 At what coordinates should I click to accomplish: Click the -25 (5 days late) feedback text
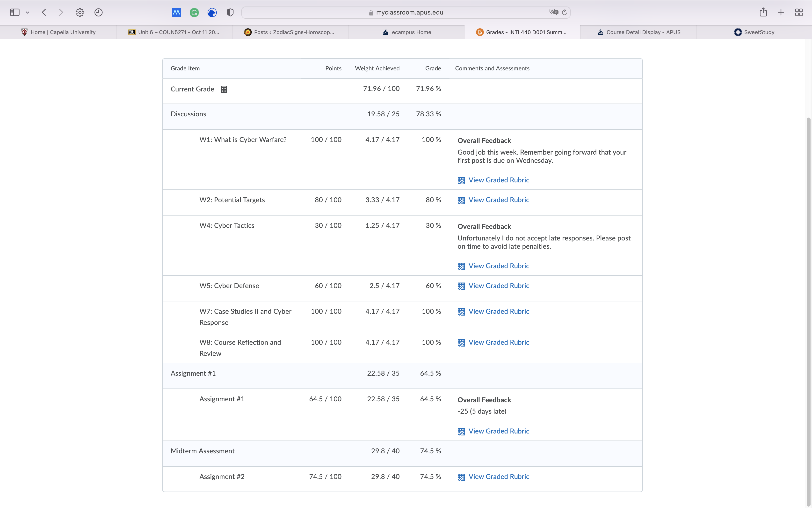482,411
